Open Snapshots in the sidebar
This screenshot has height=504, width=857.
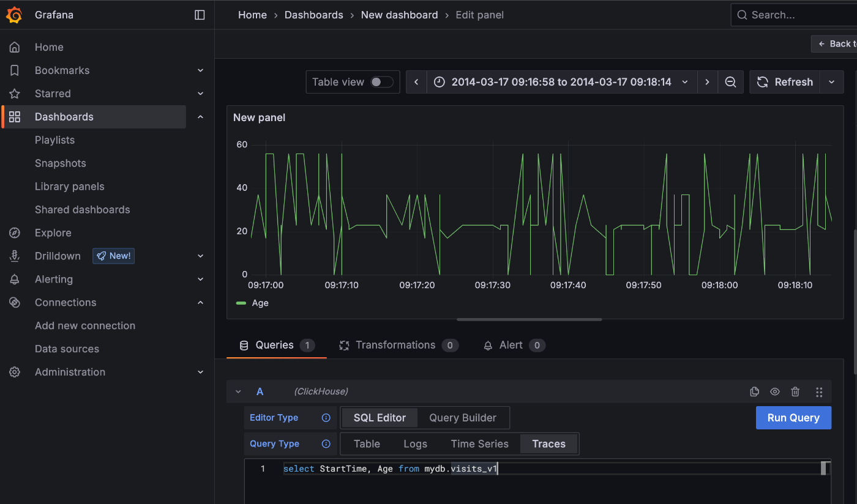(x=61, y=163)
